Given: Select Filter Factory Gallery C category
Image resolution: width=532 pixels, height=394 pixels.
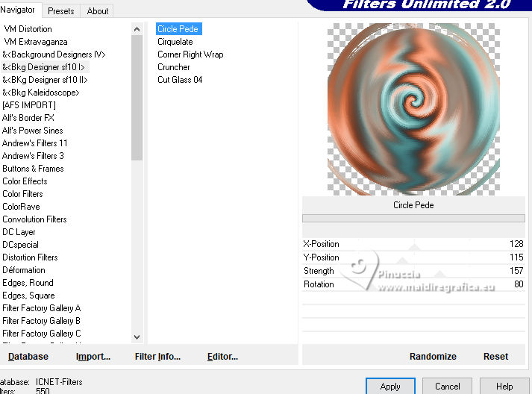Looking at the screenshot, I should [41, 334].
